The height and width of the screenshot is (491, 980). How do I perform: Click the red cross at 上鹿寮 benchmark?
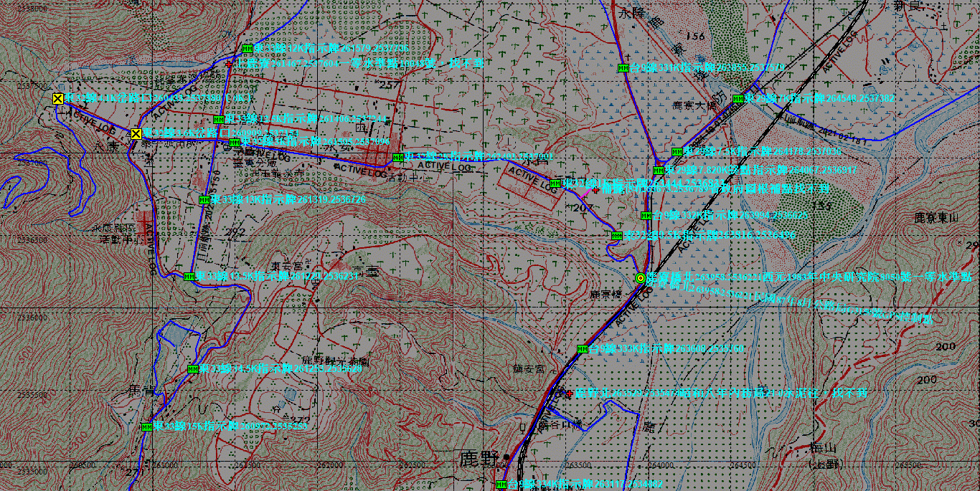229,64
